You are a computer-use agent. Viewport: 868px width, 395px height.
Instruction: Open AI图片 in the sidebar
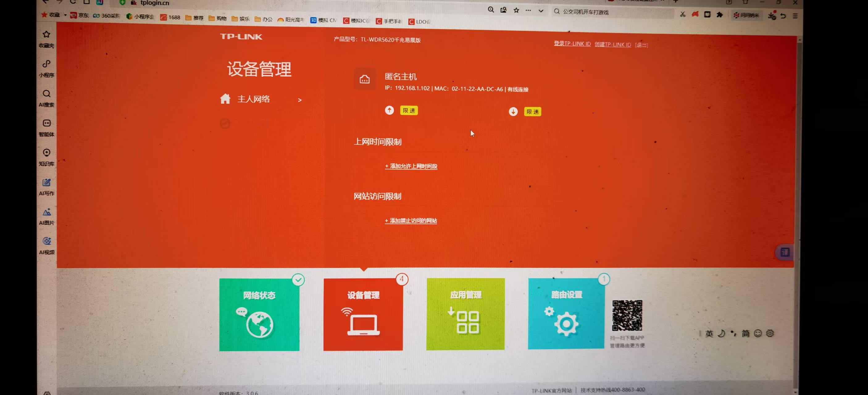click(47, 217)
